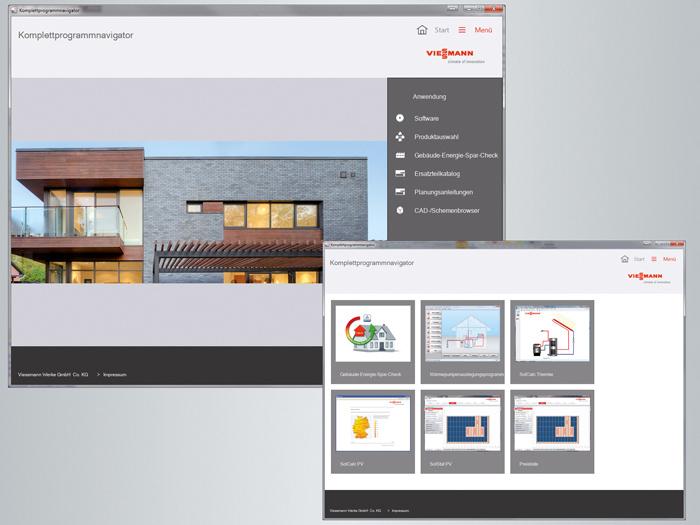Open the hamburger Menü icon in the back window
This screenshot has height=525, width=700.
click(x=462, y=30)
